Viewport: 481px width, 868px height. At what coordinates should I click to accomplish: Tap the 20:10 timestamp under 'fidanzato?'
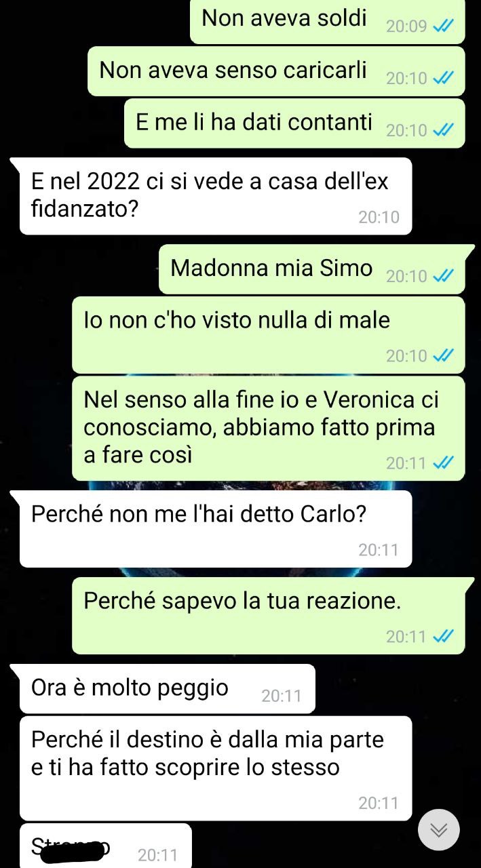point(379,217)
